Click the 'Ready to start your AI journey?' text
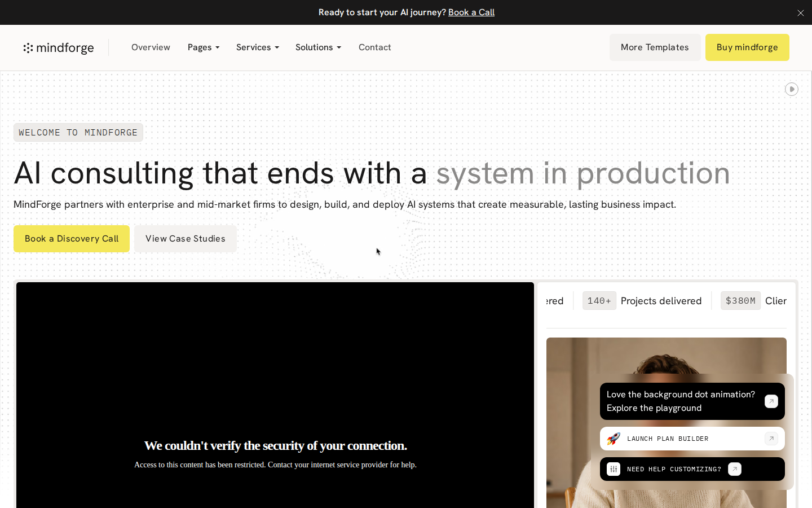The height and width of the screenshot is (508, 812). tap(382, 12)
